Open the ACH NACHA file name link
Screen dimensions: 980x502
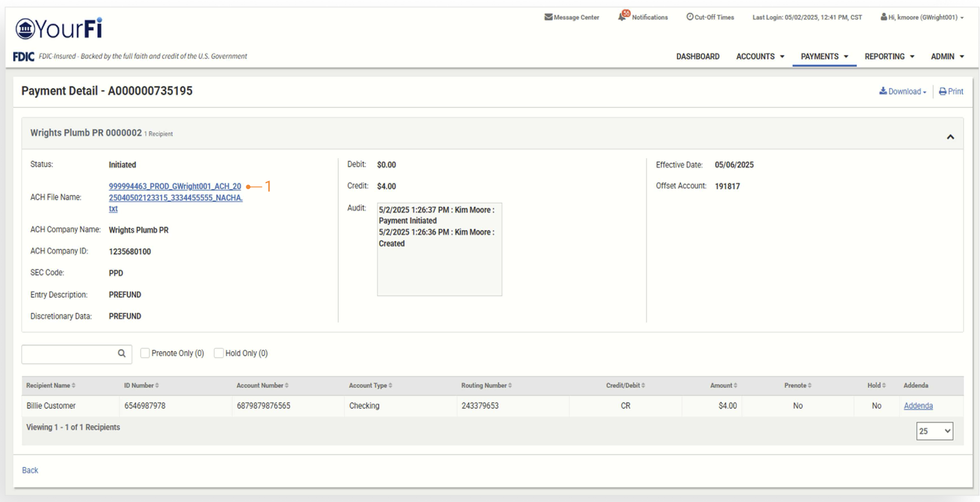pyautogui.click(x=175, y=197)
